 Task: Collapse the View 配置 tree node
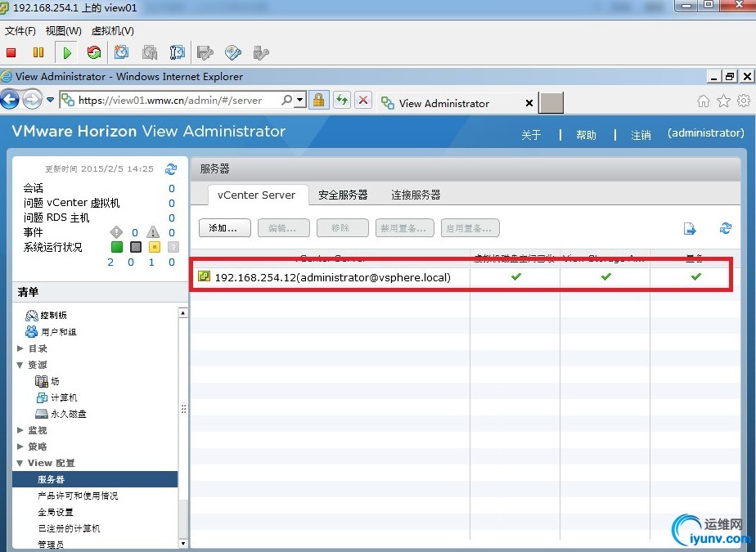point(20,464)
